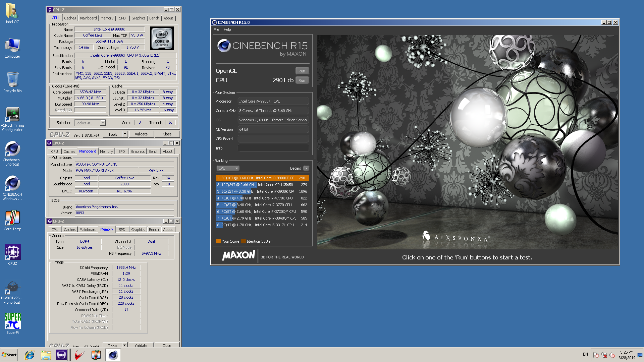The height and width of the screenshot is (362, 644).
Task: Click Close in the top CPU-Z window
Action: click(x=167, y=134)
